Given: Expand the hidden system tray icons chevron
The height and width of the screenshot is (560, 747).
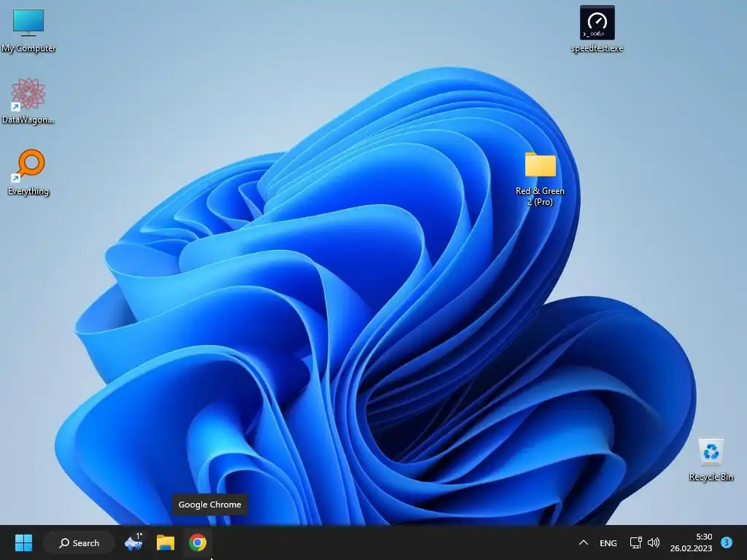Looking at the screenshot, I should [583, 542].
